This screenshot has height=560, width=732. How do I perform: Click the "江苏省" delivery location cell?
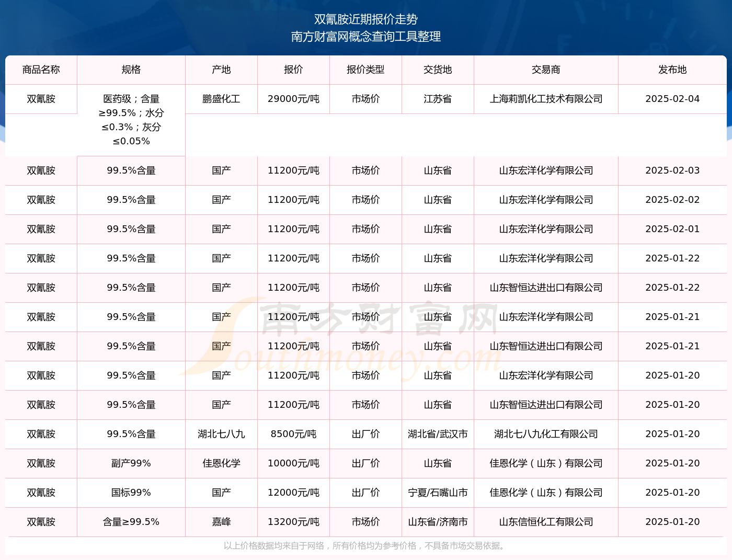pos(438,99)
